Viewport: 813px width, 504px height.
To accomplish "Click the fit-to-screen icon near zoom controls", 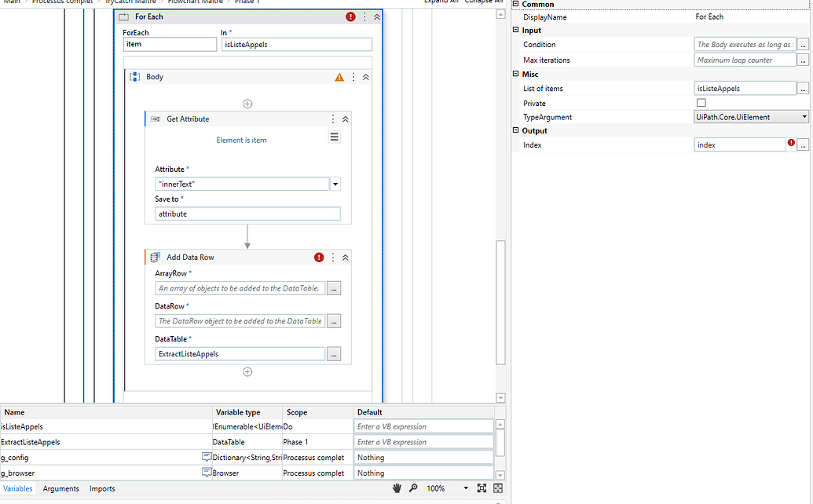I will (x=482, y=488).
